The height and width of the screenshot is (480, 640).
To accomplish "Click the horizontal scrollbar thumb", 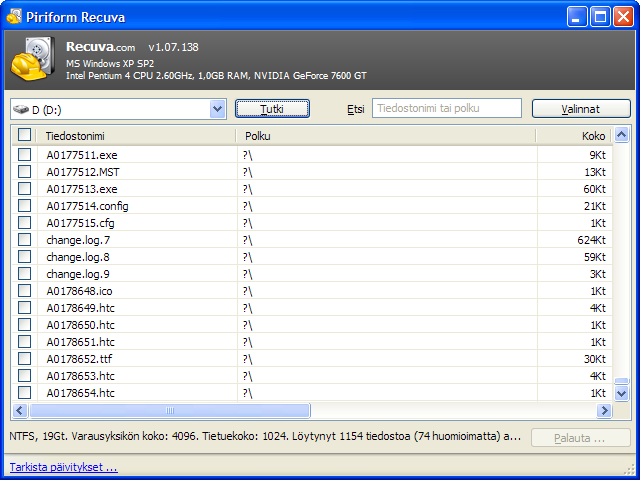I will 170,410.
